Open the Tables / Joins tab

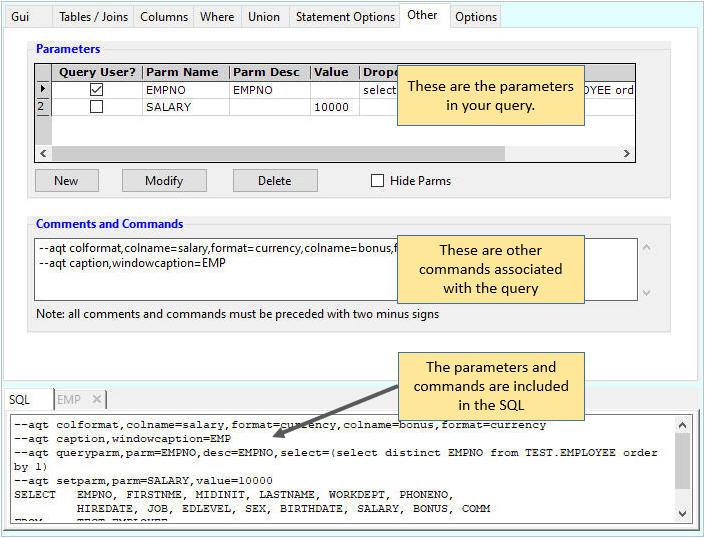coord(93,17)
